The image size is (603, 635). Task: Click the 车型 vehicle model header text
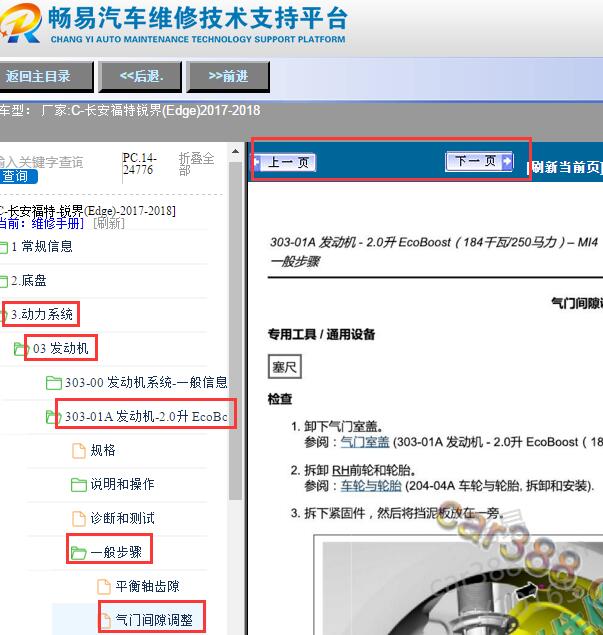tap(130, 111)
